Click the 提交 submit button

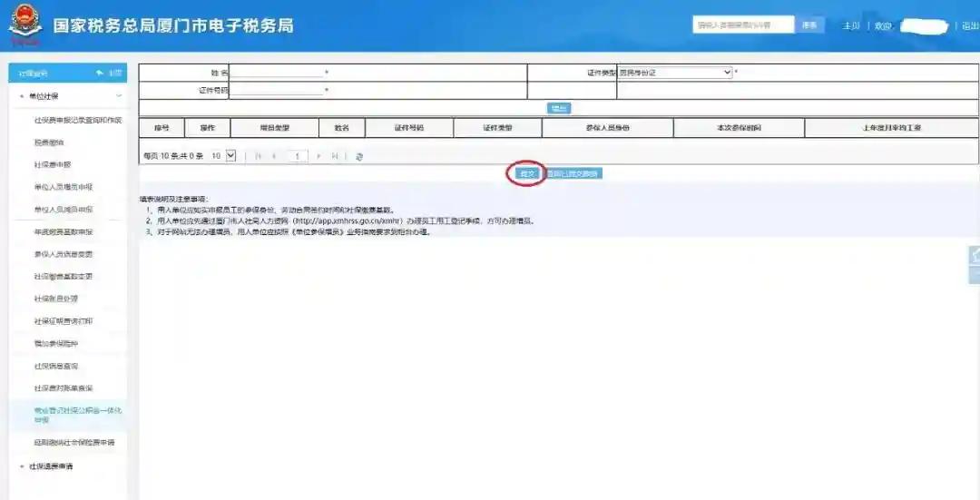(527, 172)
